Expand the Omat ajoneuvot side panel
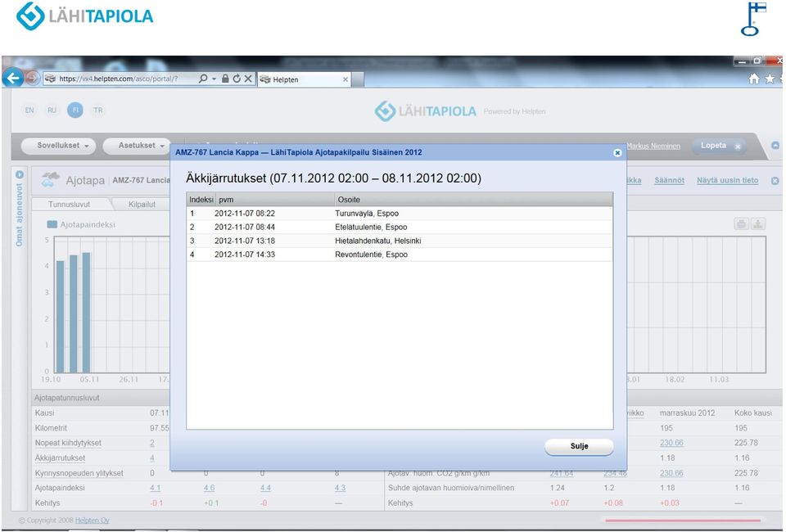786x532 pixels. pos(19,175)
